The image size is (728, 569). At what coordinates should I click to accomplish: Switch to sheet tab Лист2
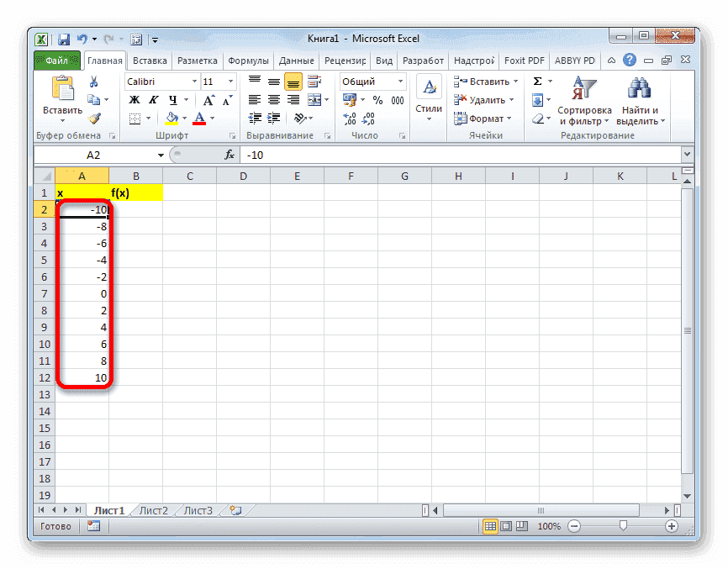[x=154, y=510]
